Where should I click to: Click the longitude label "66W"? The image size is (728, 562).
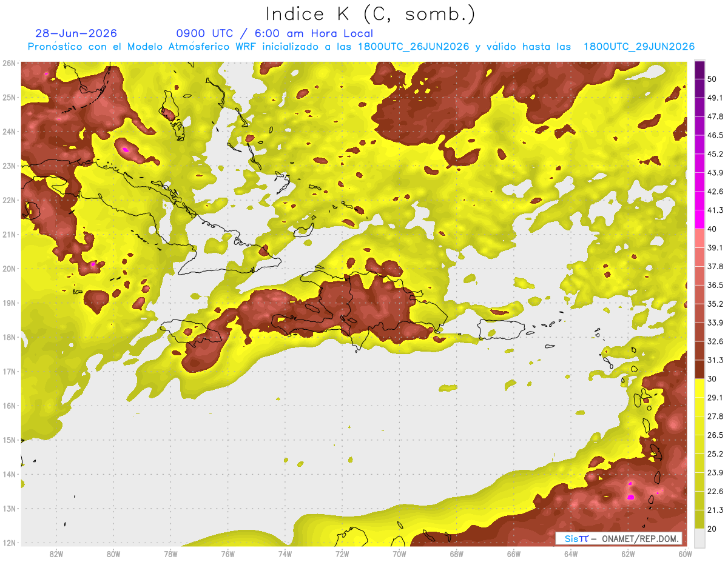(x=513, y=554)
